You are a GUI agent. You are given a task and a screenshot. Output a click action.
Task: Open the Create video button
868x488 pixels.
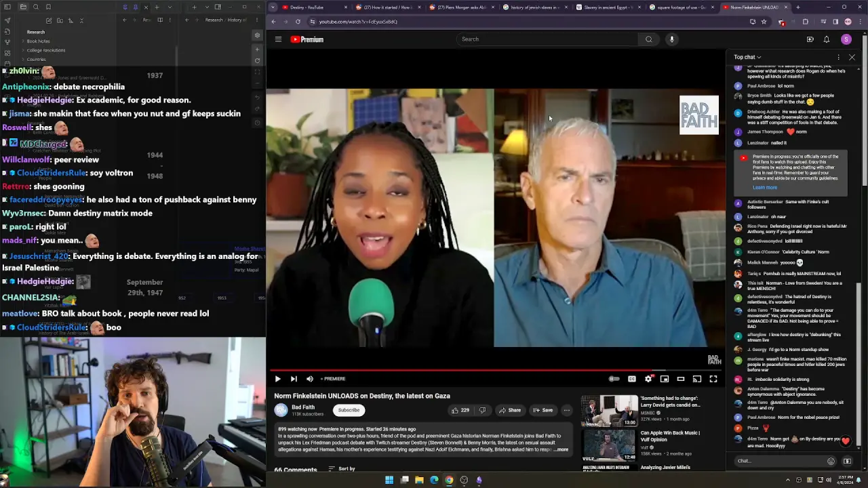coord(810,39)
